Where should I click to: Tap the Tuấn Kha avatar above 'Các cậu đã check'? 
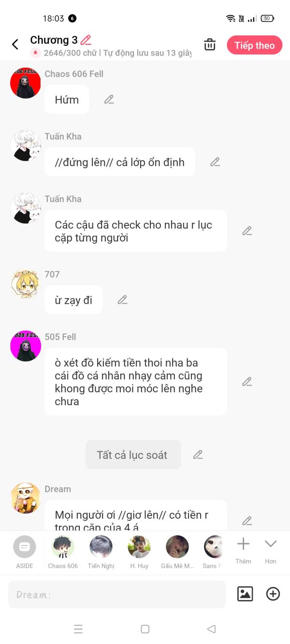click(x=26, y=208)
